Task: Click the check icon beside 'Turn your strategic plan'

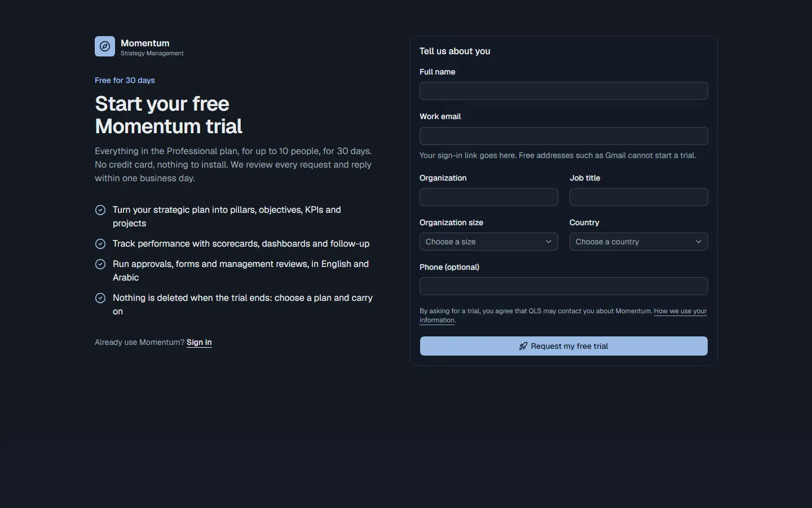Action: (x=100, y=210)
